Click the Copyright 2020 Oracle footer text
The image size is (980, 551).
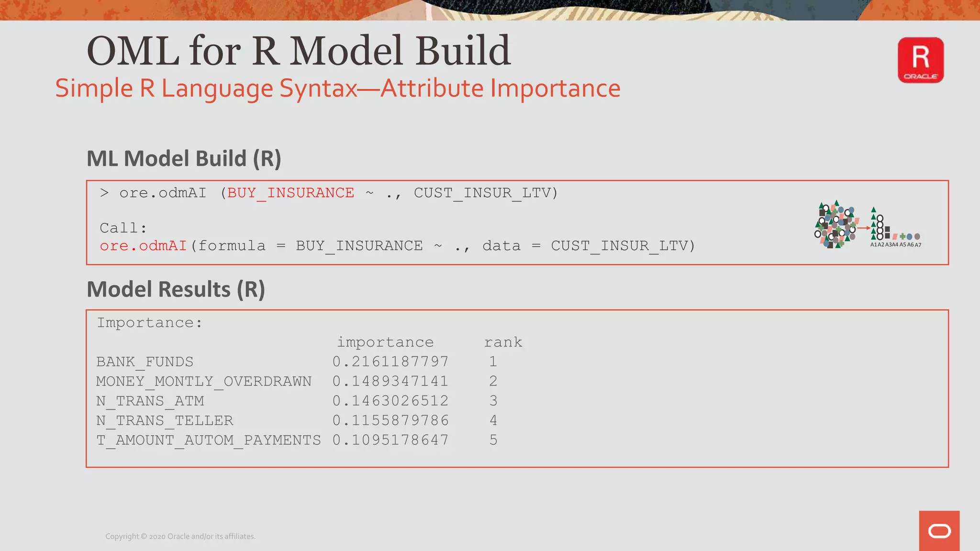tap(180, 536)
